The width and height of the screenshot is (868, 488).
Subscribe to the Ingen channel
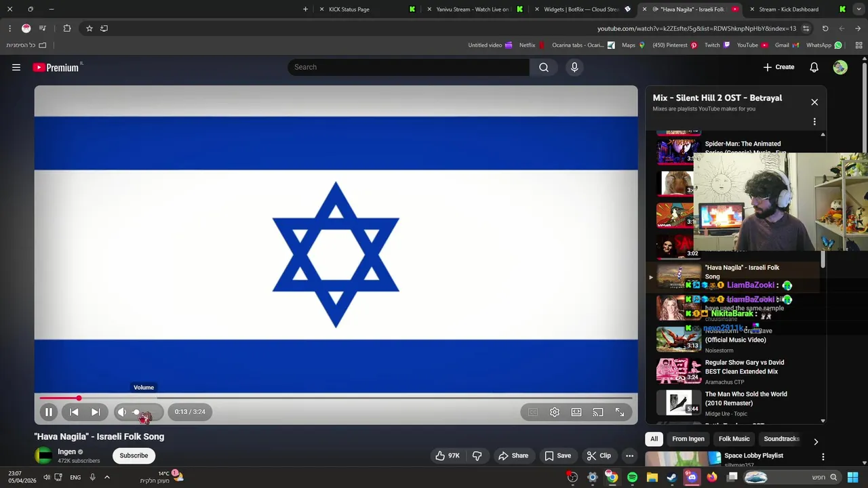point(134,455)
